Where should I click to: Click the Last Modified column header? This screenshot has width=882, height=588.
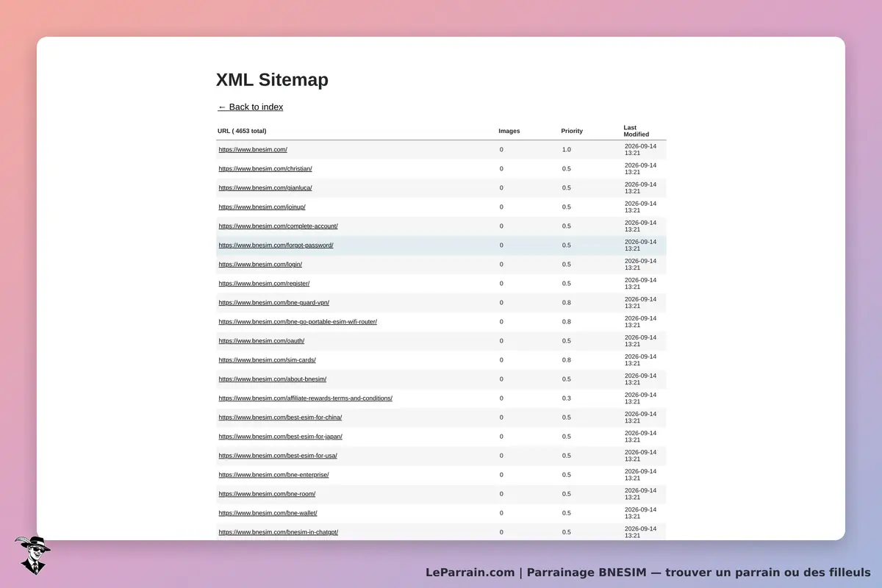coord(637,131)
